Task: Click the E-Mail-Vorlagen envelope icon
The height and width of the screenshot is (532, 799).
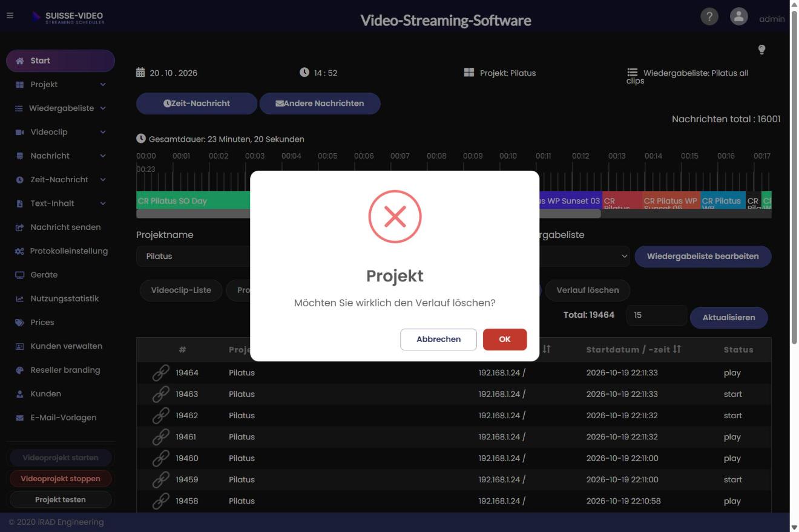Action: tap(19, 418)
